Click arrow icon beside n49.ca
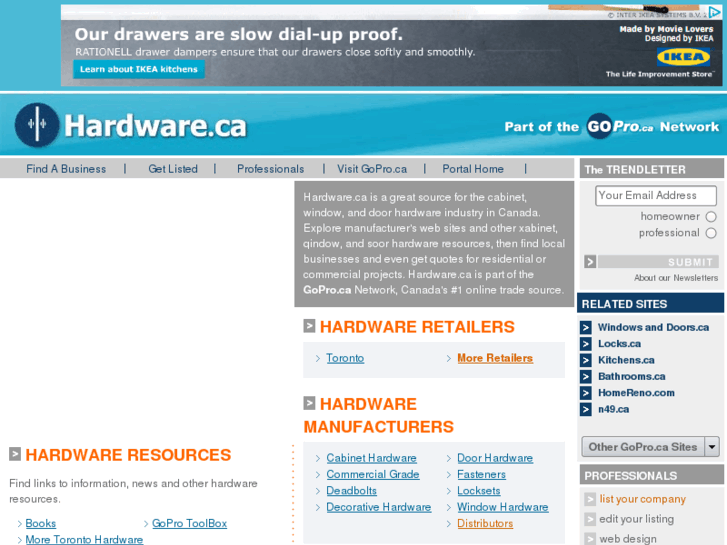Screen dimensions: 727x545 pyautogui.click(x=586, y=410)
